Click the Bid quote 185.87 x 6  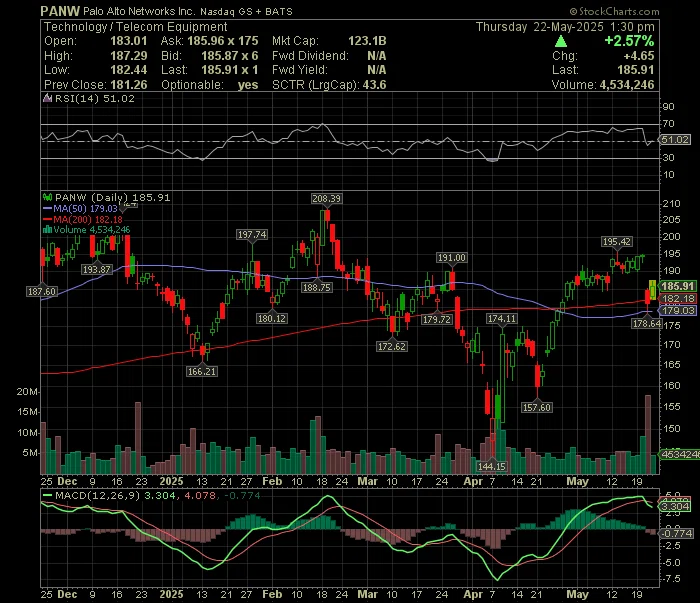tap(229, 56)
